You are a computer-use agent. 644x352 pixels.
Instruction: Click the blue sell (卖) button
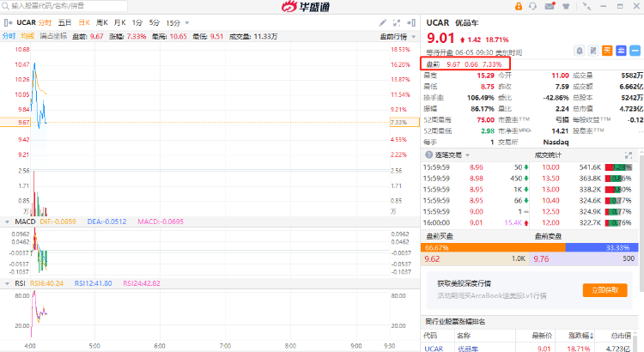pos(621,51)
